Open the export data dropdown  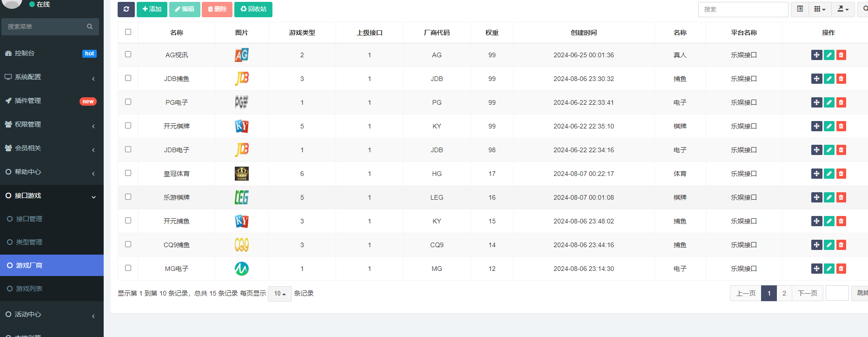coord(842,9)
